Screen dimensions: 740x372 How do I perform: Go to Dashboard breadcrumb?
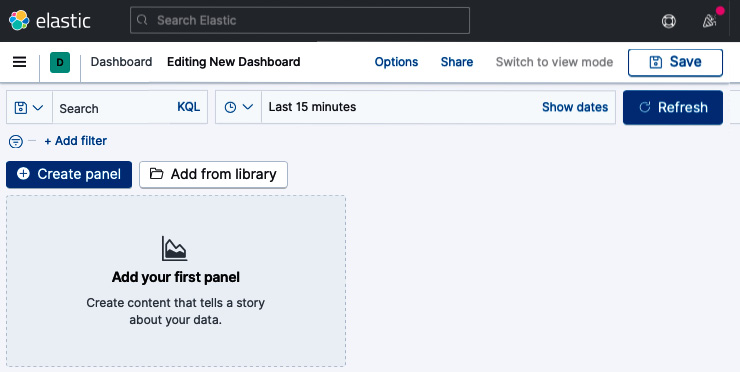(121, 62)
